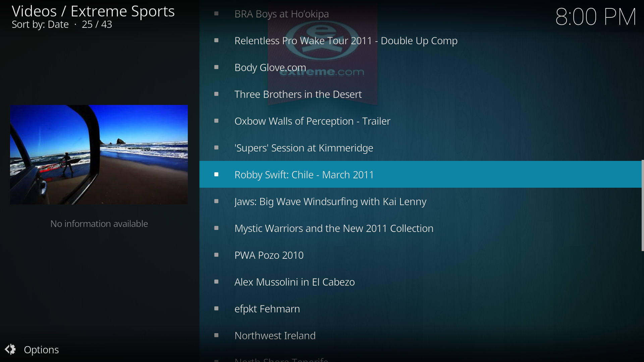Click bullet icon beside Three Brothers in the Desert
This screenshot has height=362, width=644.
point(216,94)
